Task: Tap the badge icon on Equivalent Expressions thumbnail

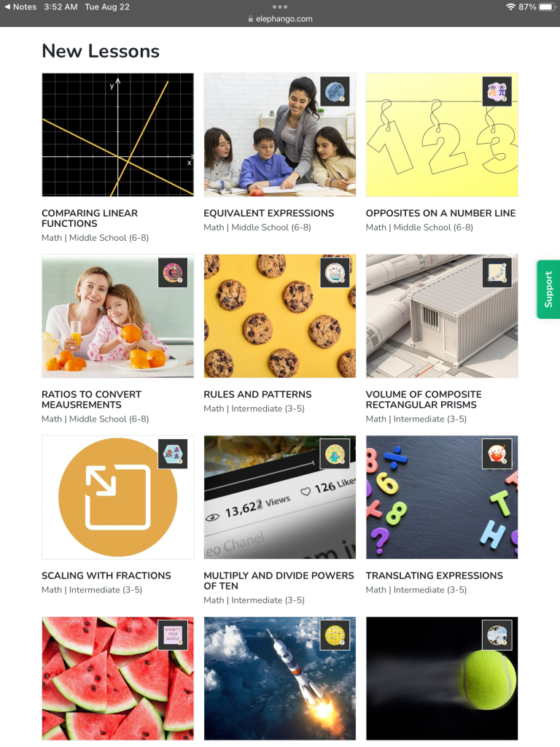Action: [x=335, y=91]
